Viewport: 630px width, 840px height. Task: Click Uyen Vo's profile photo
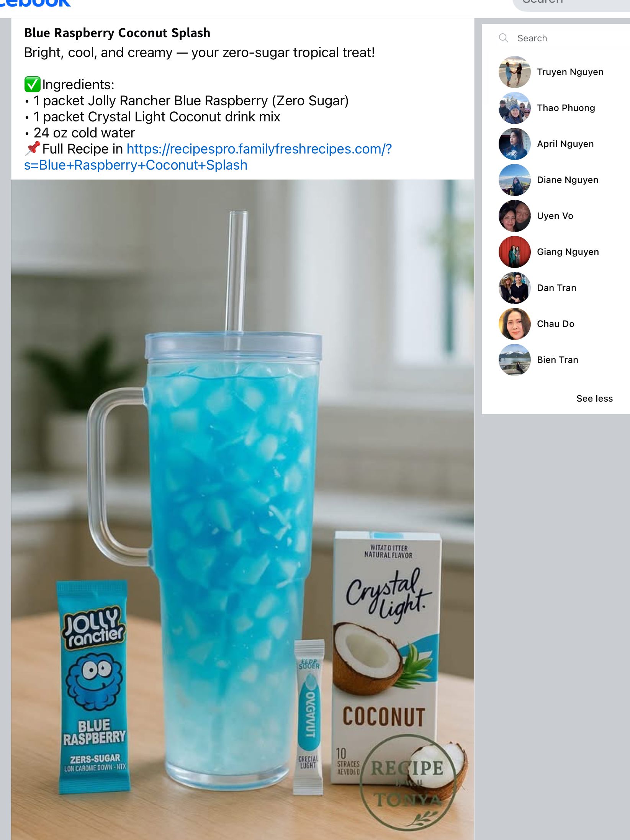514,216
